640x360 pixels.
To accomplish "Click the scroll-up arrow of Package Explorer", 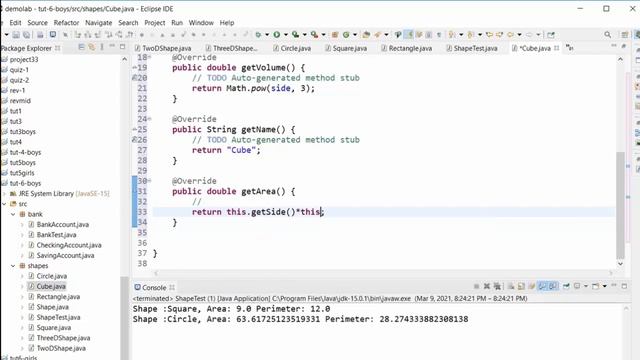I will pyautogui.click(x=124, y=60).
